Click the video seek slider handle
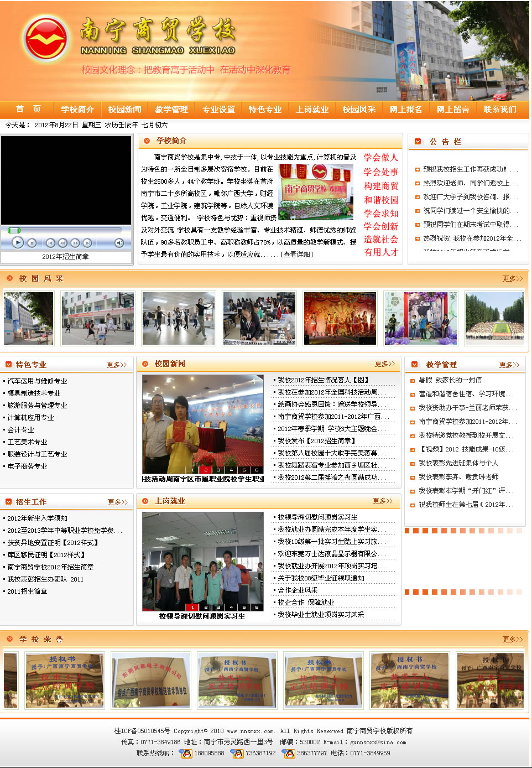Screen dimensions: 532x768 coord(14,230)
